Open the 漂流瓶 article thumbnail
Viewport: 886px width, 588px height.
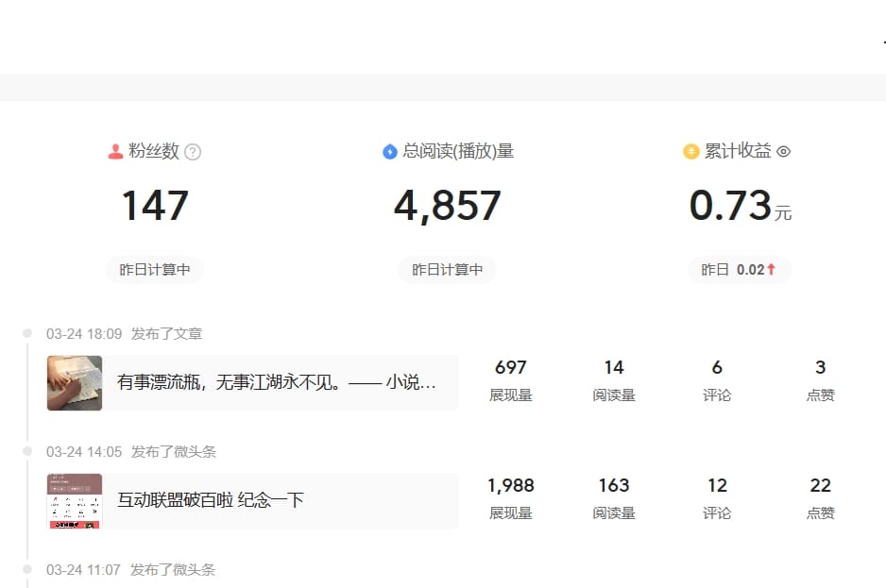coord(75,382)
